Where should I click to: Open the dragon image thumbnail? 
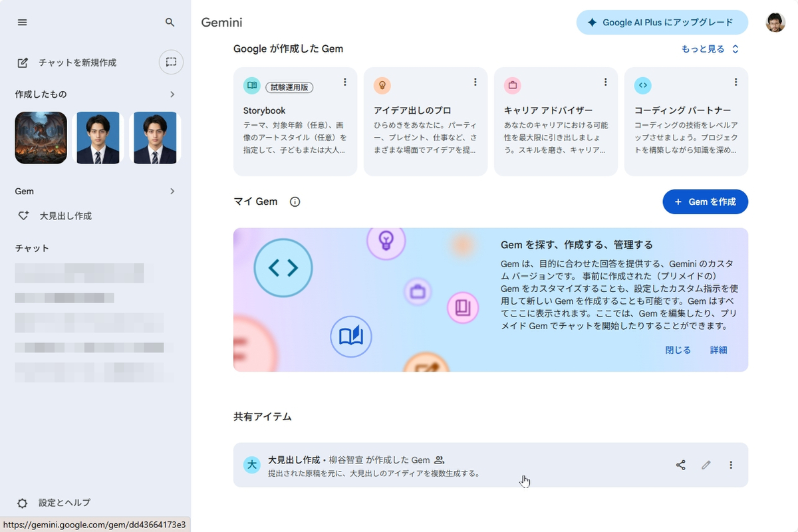click(41, 138)
